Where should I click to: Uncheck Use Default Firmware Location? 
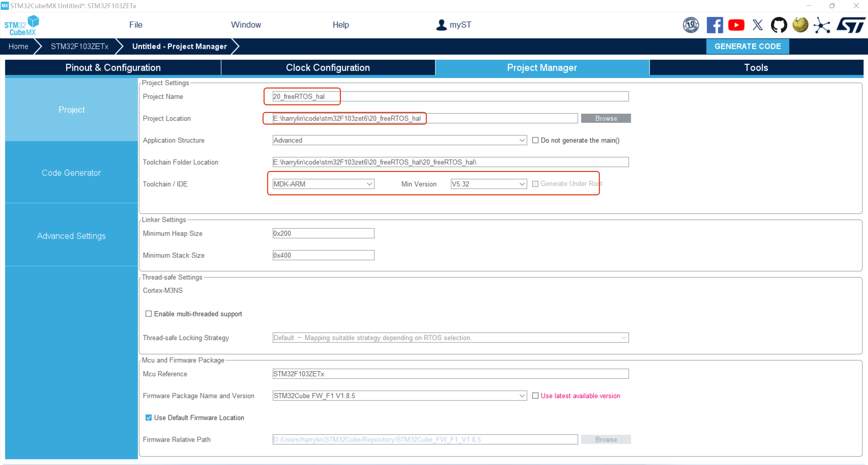tap(149, 418)
